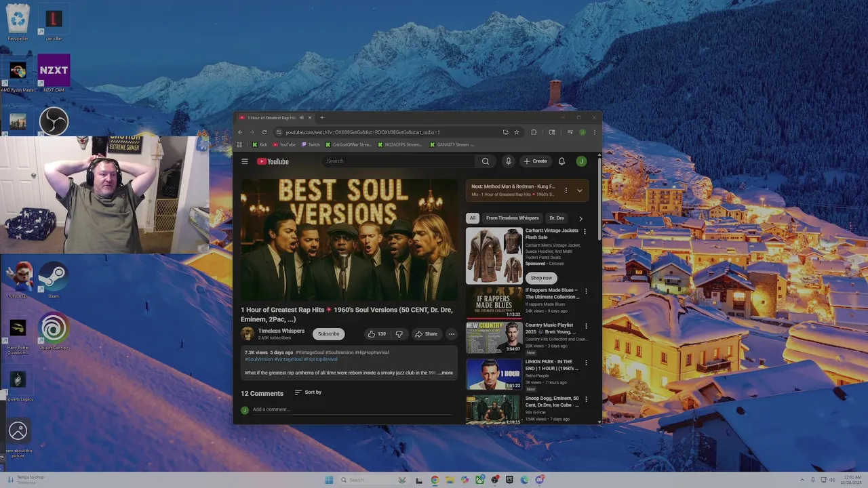Click the YouTube search input field
The image size is (868, 488).
tap(399, 161)
